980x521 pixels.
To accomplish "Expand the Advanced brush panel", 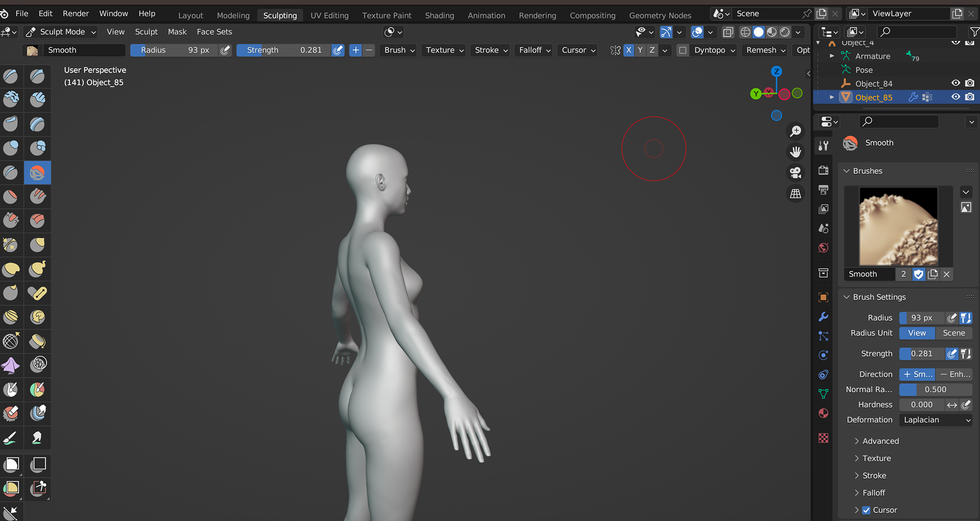I will coord(880,441).
